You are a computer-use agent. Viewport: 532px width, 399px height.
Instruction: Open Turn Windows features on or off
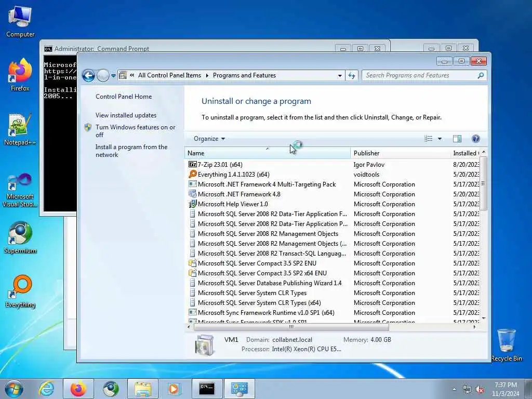136,130
